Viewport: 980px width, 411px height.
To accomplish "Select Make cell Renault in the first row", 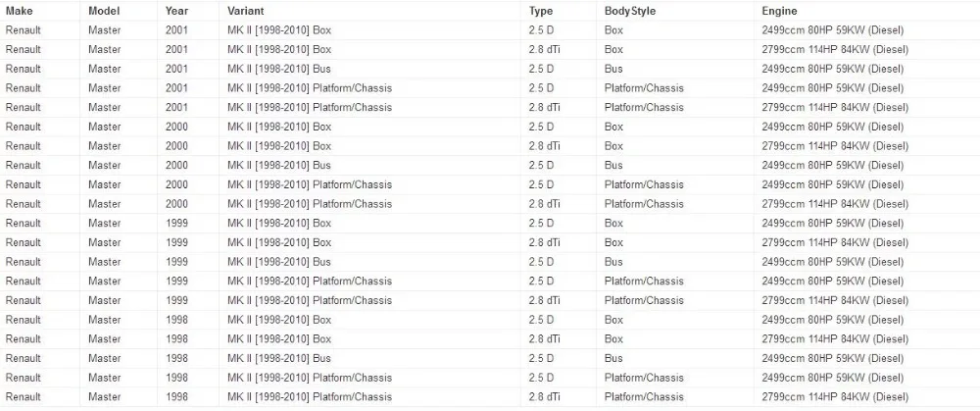I will tap(40, 30).
